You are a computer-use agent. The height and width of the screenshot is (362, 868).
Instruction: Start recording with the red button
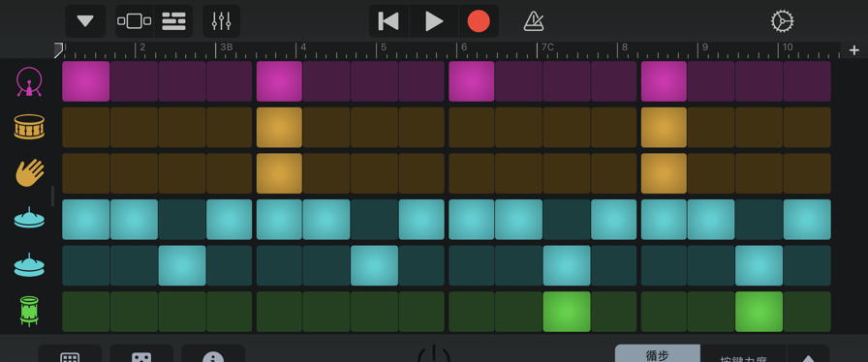(479, 21)
